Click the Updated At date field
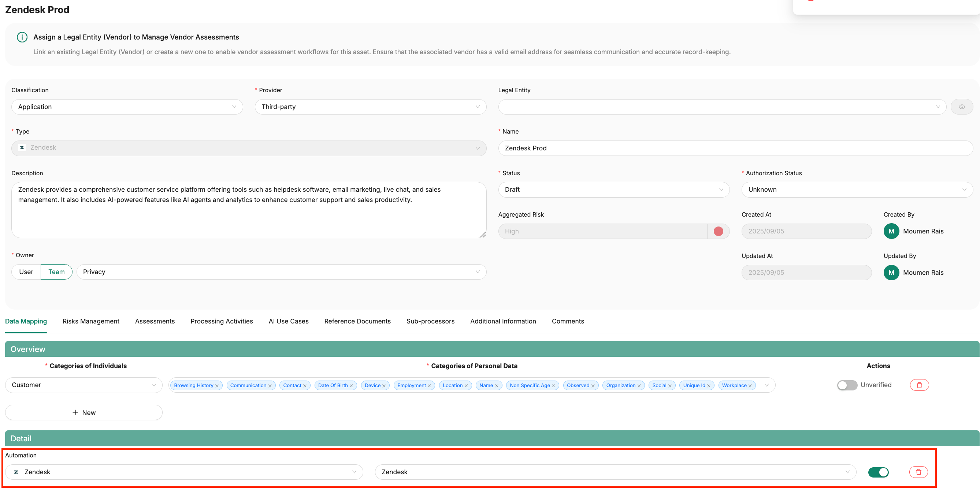The width and height of the screenshot is (980, 494). coord(806,273)
